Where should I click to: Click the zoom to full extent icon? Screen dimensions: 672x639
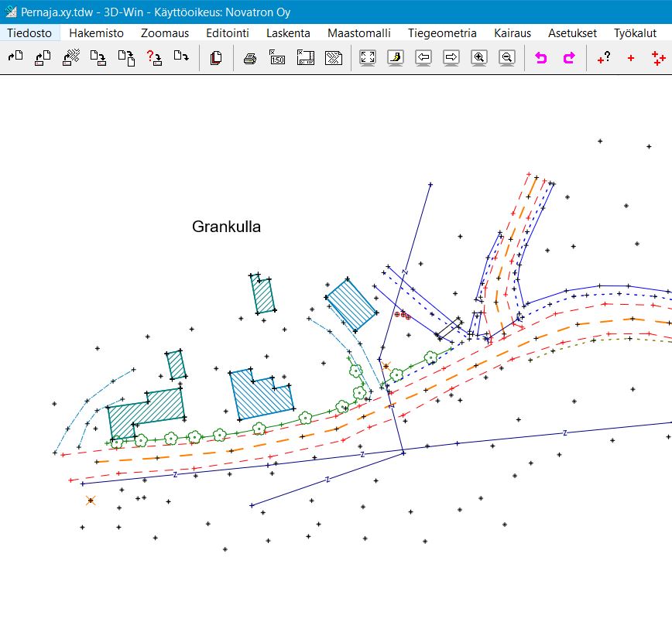(368, 57)
